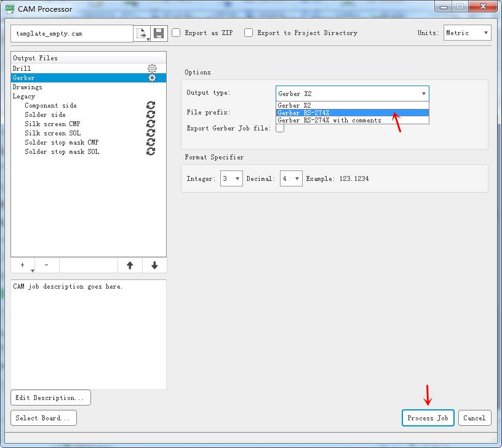Image resolution: width=502 pixels, height=448 pixels.
Task: Enable Export as ZIP
Action: 176,33
